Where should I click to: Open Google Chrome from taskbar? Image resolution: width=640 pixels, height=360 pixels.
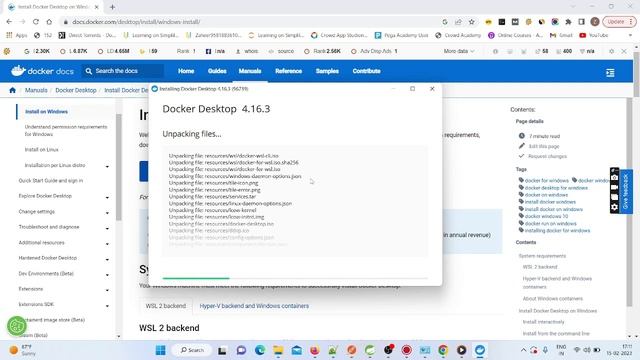(x=443, y=350)
